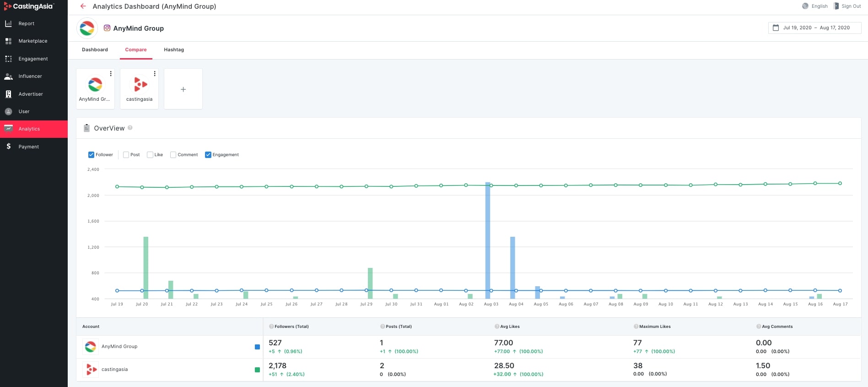This screenshot has width=868, height=387.
Task: Switch to the Dashboard tab
Action: (95, 50)
